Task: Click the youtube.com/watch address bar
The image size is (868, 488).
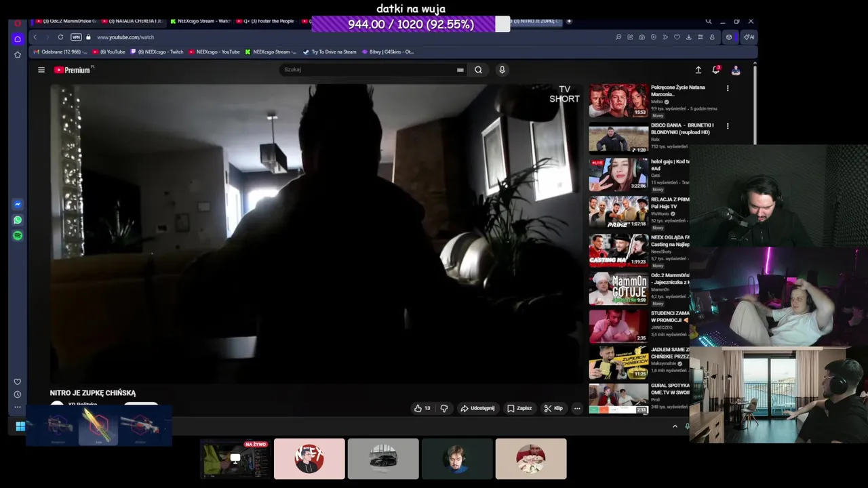Action: [125, 37]
